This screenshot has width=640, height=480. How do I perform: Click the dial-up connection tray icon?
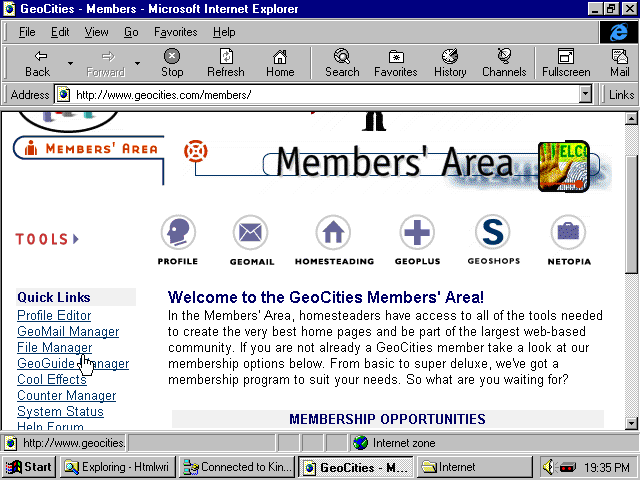coord(567,467)
